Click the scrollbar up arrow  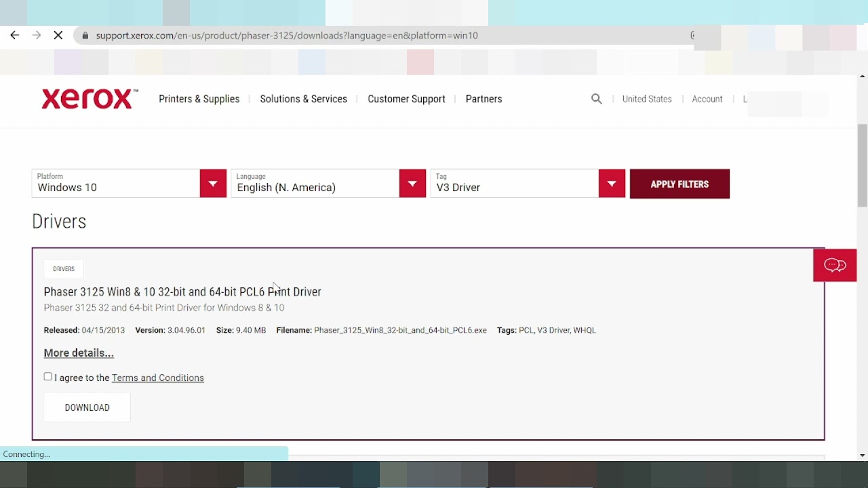[x=863, y=76]
